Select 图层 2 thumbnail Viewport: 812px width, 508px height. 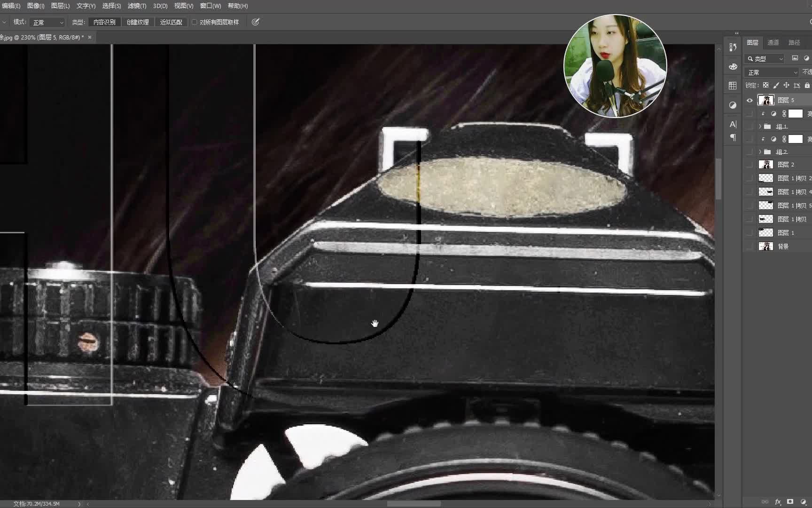click(x=766, y=164)
